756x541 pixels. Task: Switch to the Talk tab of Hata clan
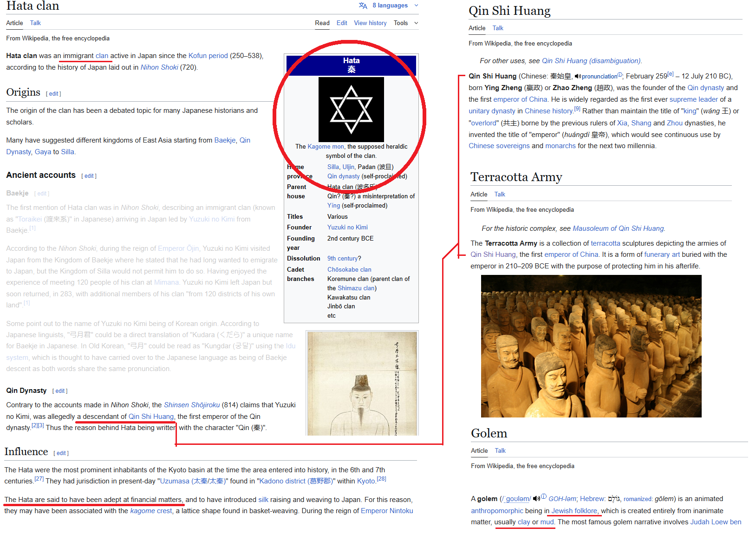click(35, 23)
